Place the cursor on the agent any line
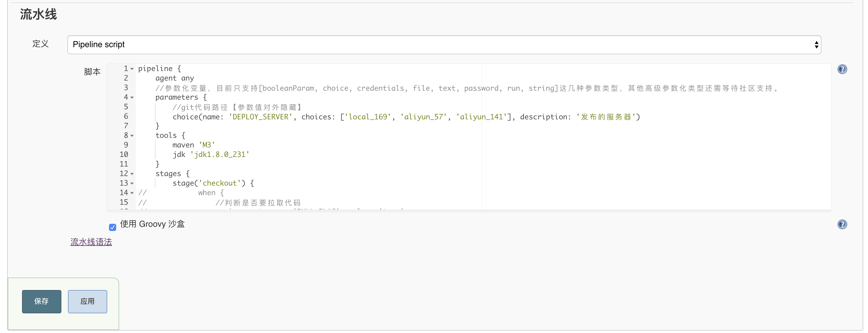Viewport: 868px width, 333px height. coord(174,78)
